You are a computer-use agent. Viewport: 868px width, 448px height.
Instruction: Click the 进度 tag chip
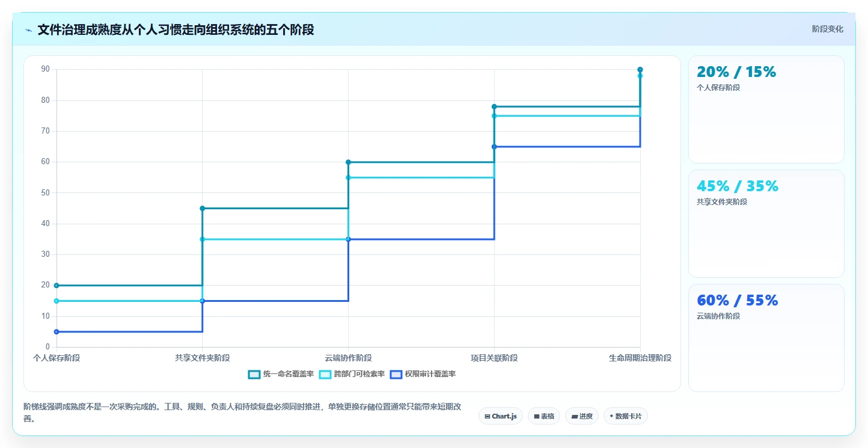coord(582,416)
